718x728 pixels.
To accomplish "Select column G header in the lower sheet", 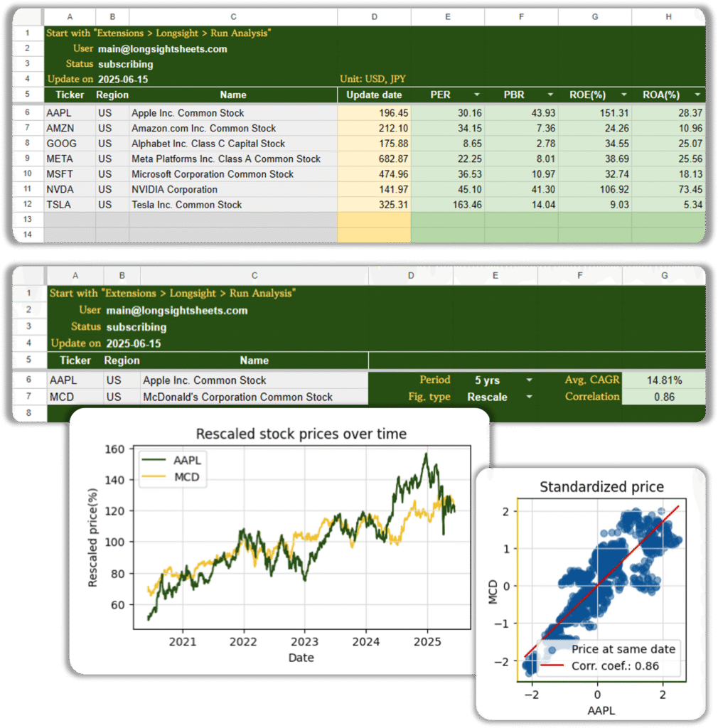I will coord(664,275).
